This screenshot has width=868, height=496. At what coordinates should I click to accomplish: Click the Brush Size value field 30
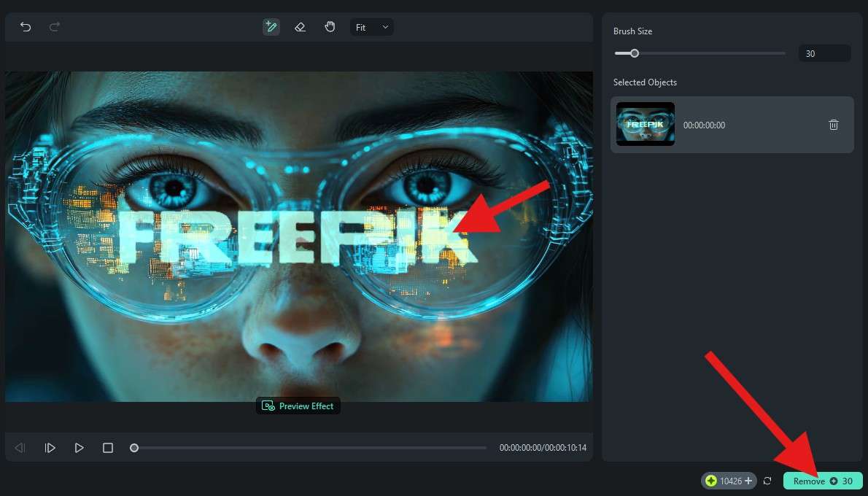click(x=824, y=53)
